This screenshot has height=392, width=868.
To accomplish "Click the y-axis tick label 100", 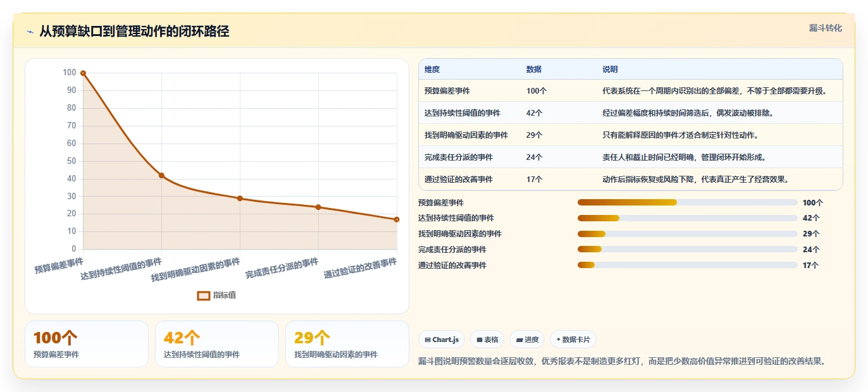I will coord(68,73).
